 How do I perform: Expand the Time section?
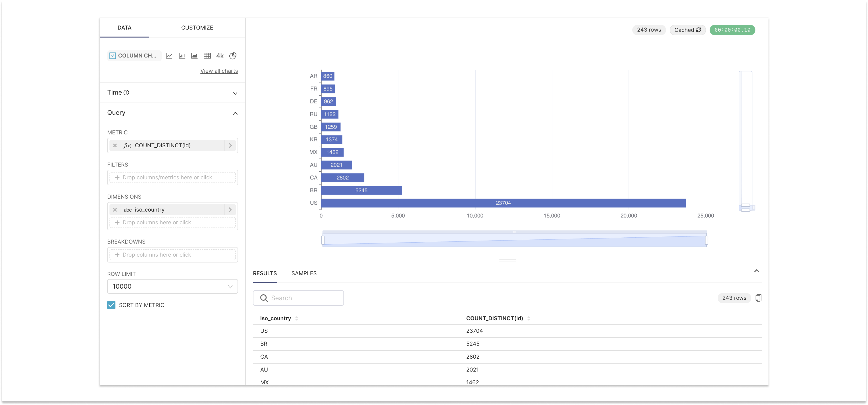(x=235, y=93)
